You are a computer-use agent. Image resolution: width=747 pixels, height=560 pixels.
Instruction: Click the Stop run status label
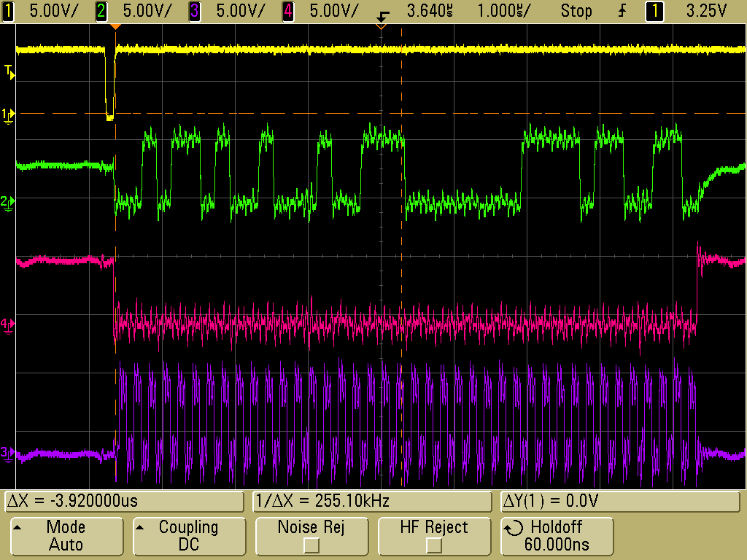click(x=576, y=11)
